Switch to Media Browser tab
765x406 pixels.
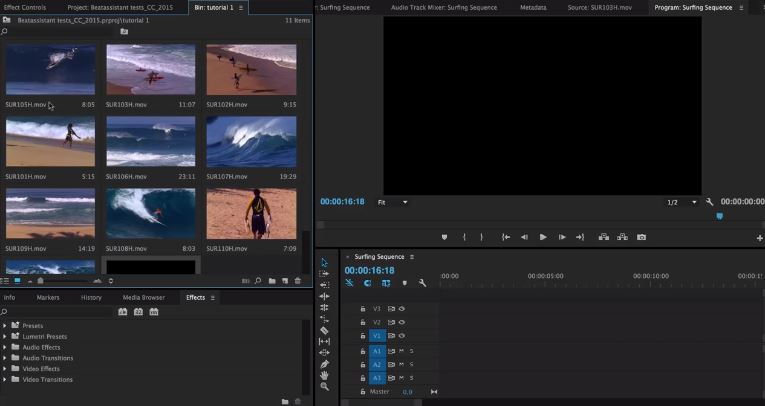tap(143, 298)
